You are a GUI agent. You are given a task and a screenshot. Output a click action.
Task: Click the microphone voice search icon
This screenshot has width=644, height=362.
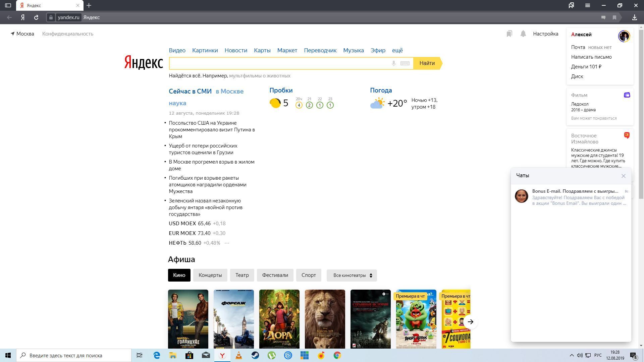pyautogui.click(x=394, y=63)
